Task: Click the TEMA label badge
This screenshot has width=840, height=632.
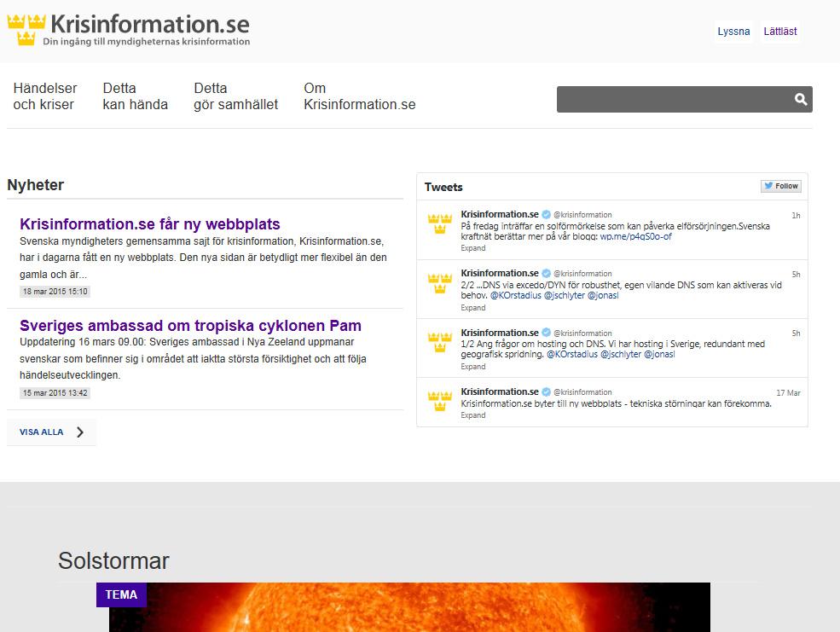Action: [122, 594]
